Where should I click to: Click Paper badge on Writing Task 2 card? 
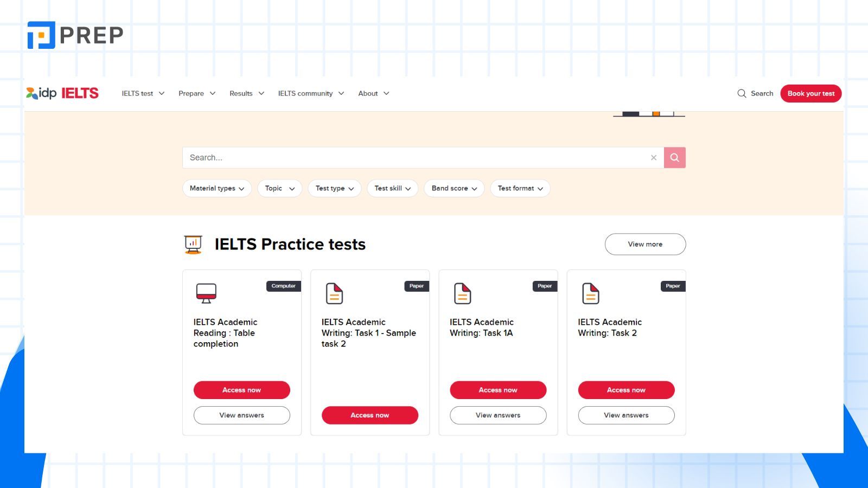[x=673, y=286]
